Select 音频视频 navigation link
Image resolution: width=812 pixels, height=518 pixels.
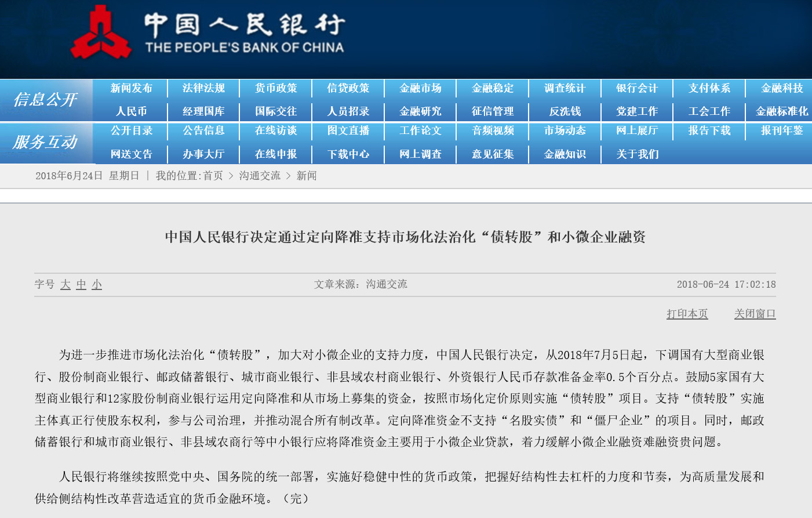pos(493,131)
